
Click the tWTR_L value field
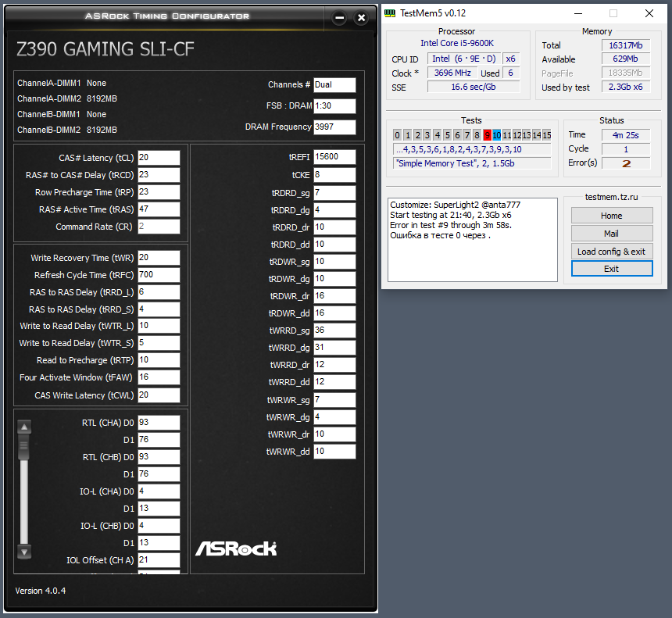[159, 326]
